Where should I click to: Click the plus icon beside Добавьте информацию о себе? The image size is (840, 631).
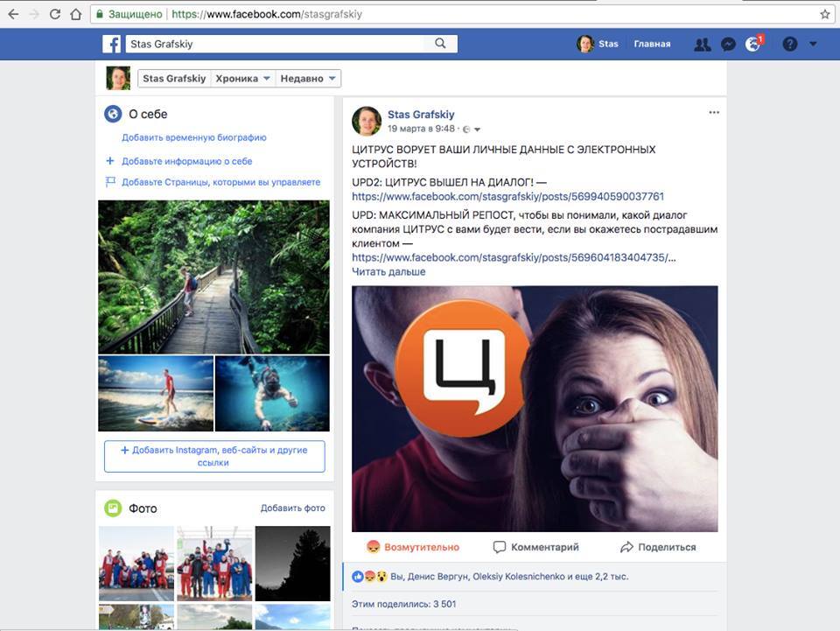coord(110,161)
